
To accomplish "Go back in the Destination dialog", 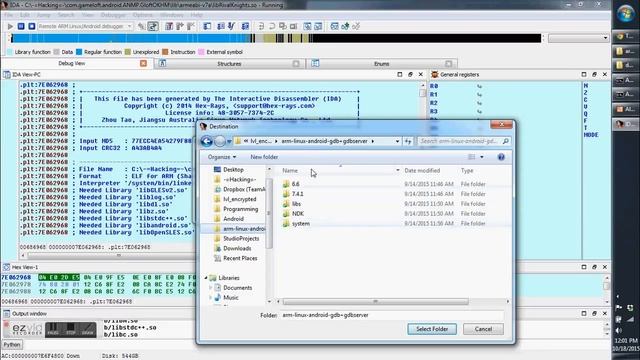I will (207, 141).
